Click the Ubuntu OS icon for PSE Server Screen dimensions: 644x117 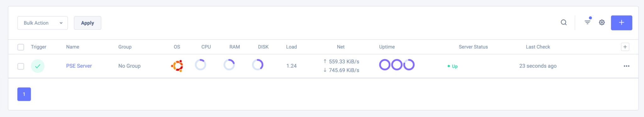177,66
